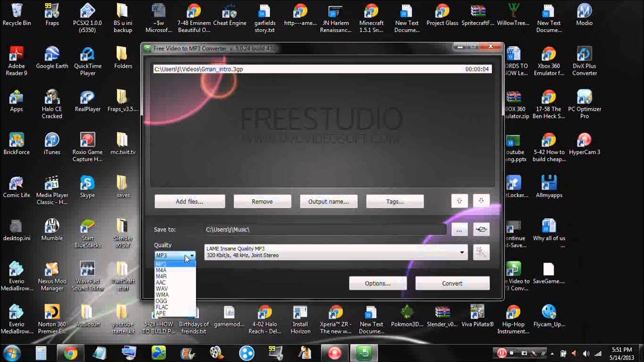The image size is (644, 362).
Task: Choose MP3 from the format list
Action: pos(175,264)
